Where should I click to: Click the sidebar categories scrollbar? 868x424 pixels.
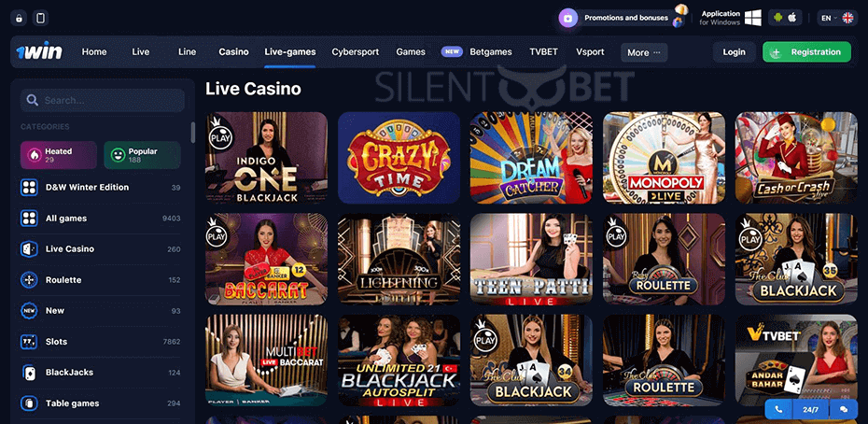[192, 132]
